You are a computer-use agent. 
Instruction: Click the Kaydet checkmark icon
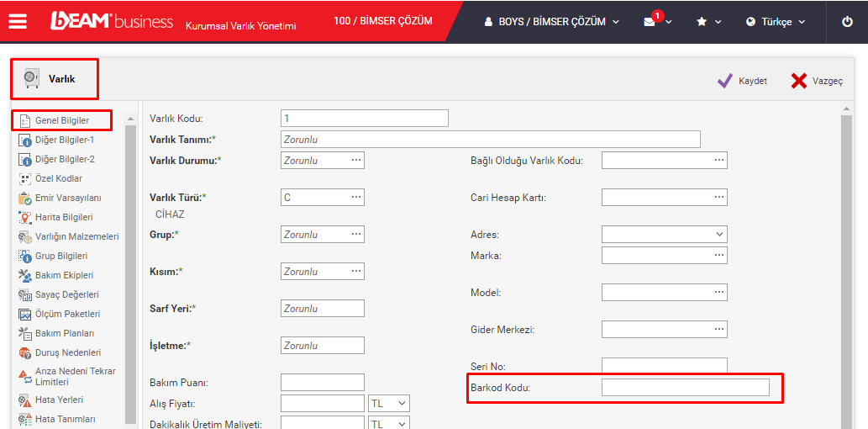[x=724, y=81]
